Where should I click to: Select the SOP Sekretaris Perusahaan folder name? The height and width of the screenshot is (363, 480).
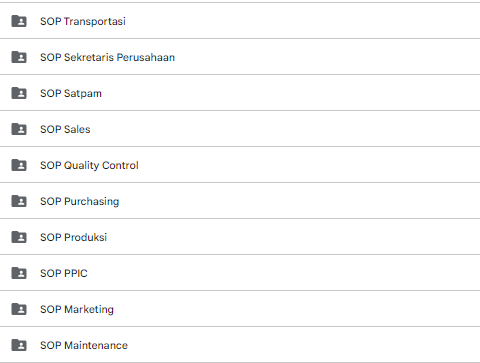coord(107,57)
